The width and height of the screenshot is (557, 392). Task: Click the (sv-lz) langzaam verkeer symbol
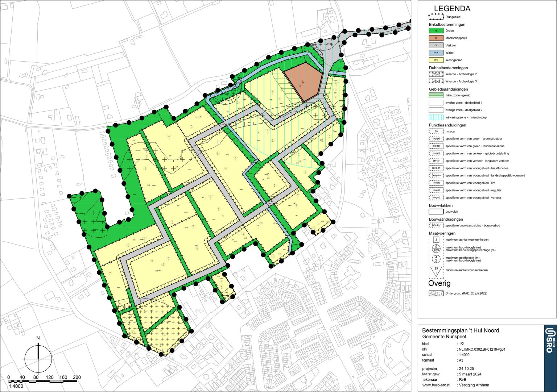point(436,160)
